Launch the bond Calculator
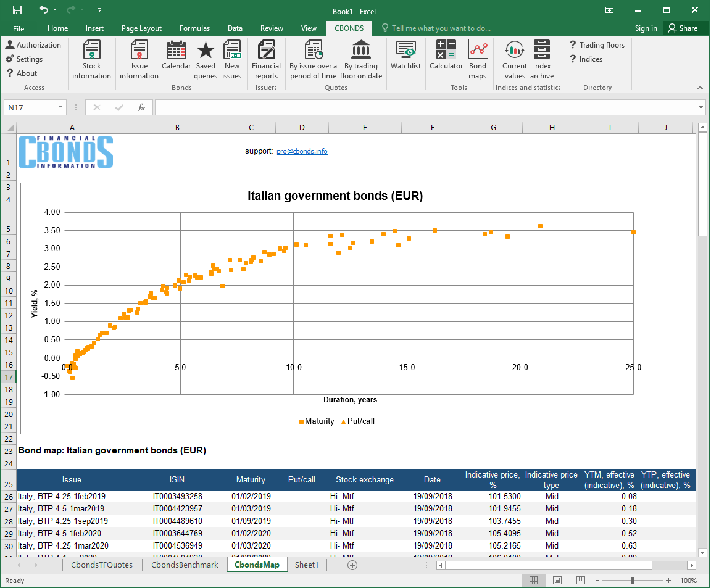711x588 pixels. point(446,55)
